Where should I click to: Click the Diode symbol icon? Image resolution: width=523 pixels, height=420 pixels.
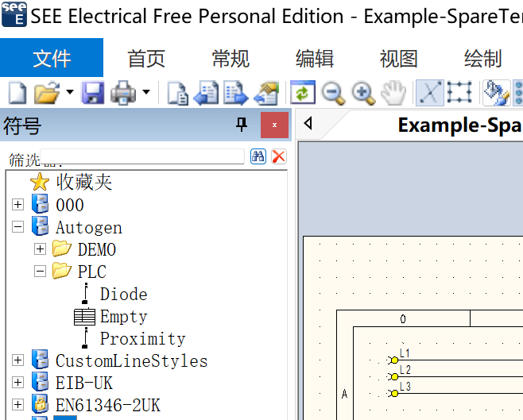[85, 294]
